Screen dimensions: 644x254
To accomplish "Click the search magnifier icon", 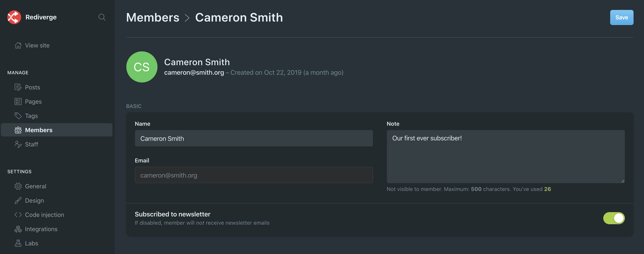I will [x=102, y=17].
